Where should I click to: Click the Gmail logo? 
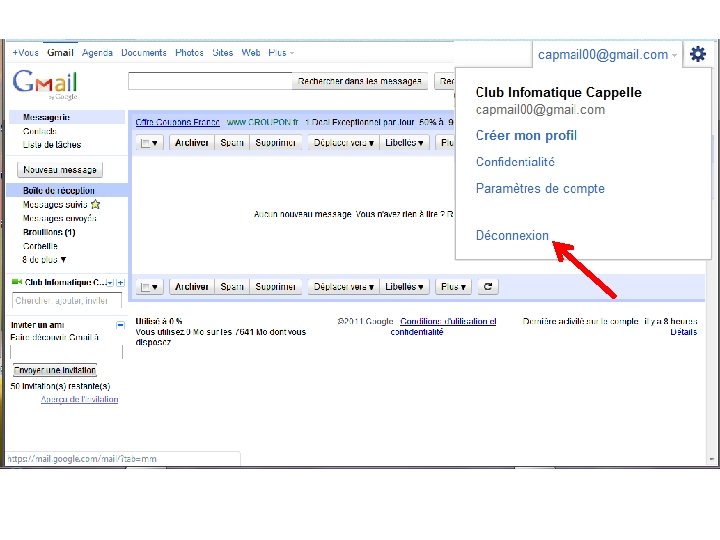45,84
